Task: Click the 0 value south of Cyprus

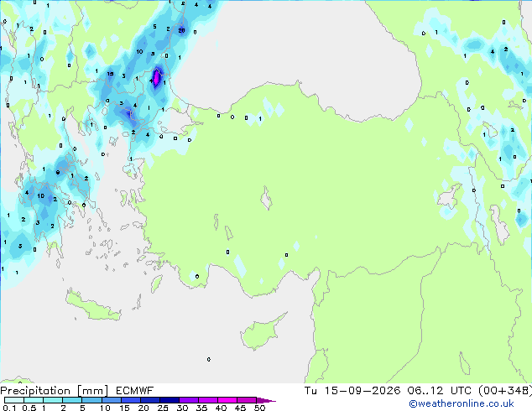Action: [x=209, y=360]
